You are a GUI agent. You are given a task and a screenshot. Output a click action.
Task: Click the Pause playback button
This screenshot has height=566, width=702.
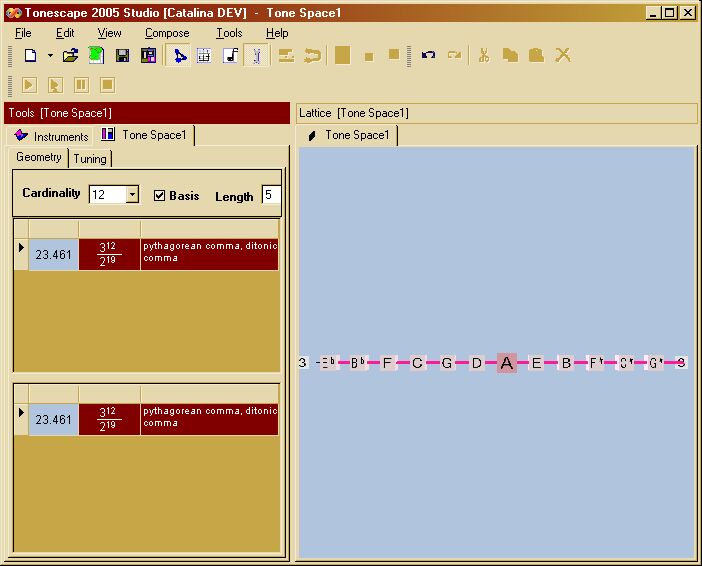81,85
